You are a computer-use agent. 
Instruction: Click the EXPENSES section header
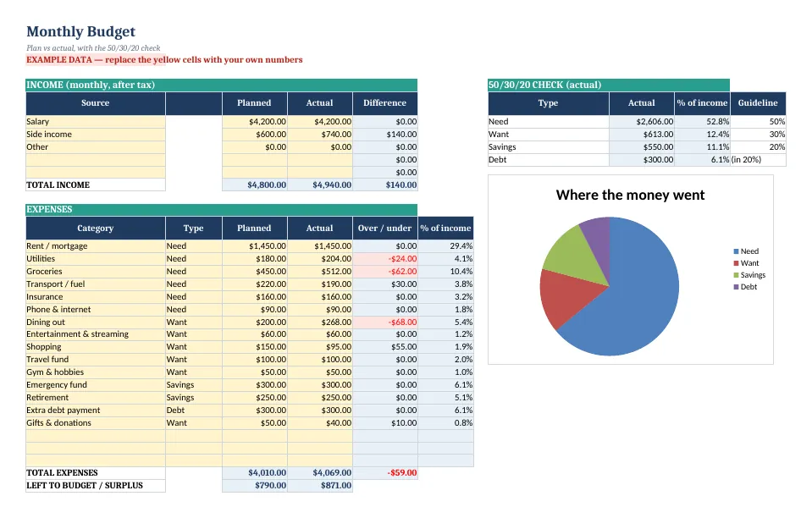tap(221, 210)
